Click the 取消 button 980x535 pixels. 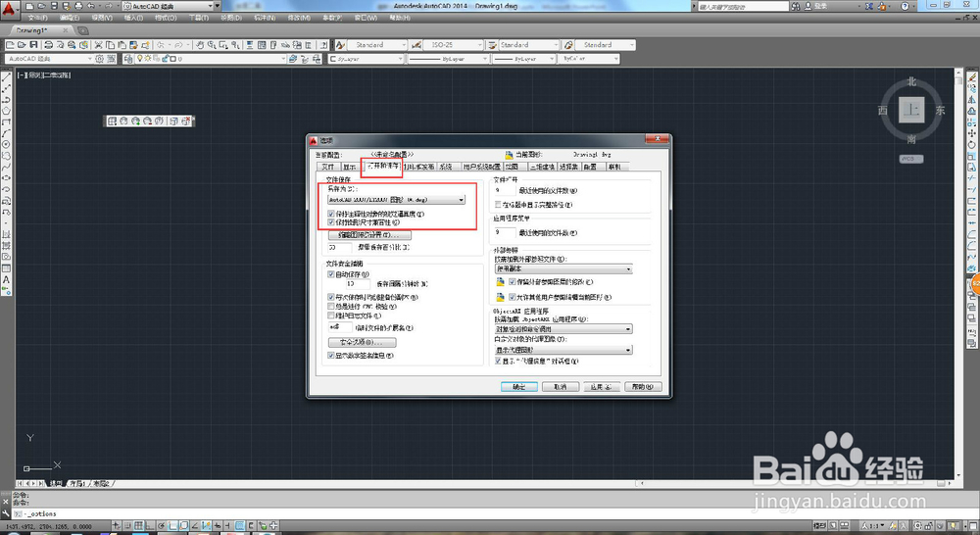coord(560,387)
